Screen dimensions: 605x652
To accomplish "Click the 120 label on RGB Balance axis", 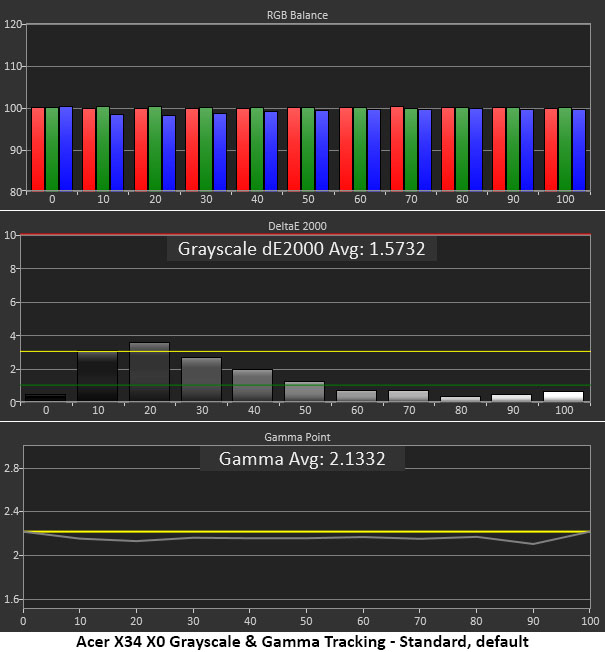I will coord(12,25).
